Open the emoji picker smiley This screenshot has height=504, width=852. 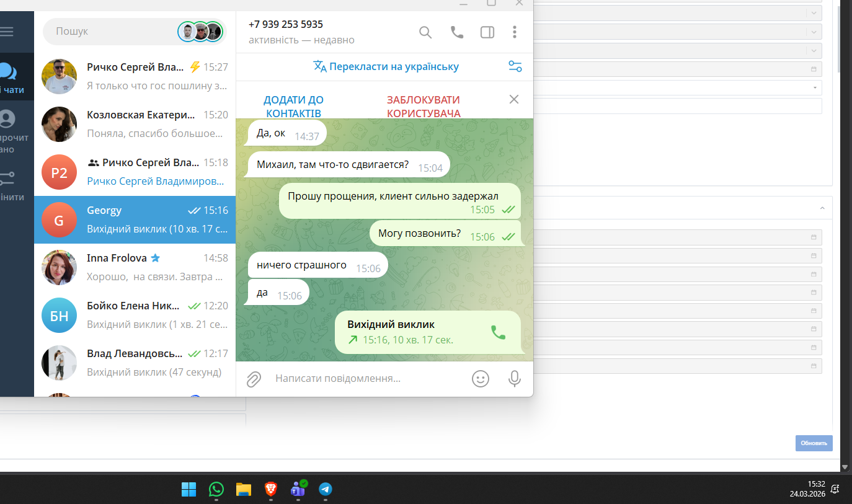coord(481,379)
